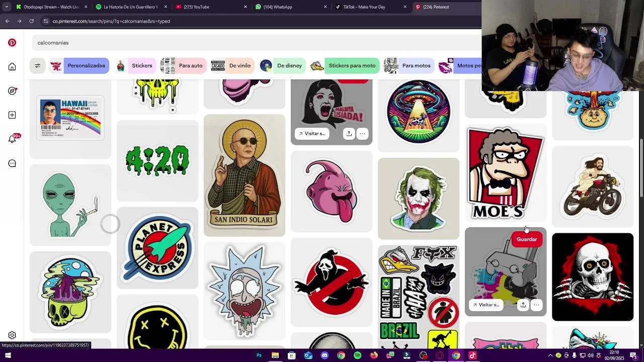644x362 pixels.
Task: Filter by Stickers para moto chip
Action: tap(345, 65)
